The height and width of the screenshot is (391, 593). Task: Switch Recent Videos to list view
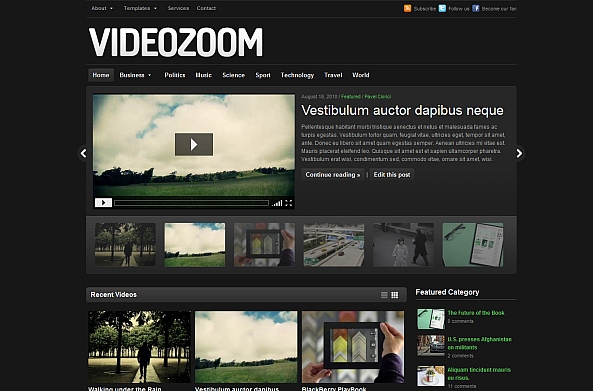[384, 295]
